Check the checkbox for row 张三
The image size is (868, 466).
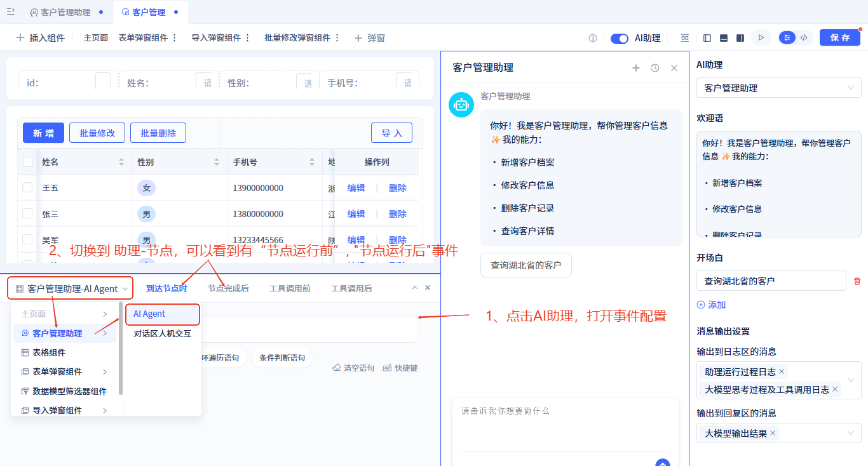pos(27,213)
